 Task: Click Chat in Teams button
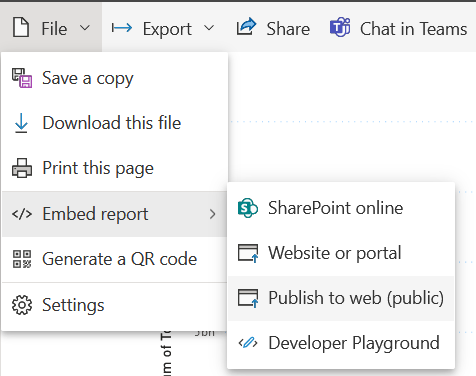[x=398, y=28]
